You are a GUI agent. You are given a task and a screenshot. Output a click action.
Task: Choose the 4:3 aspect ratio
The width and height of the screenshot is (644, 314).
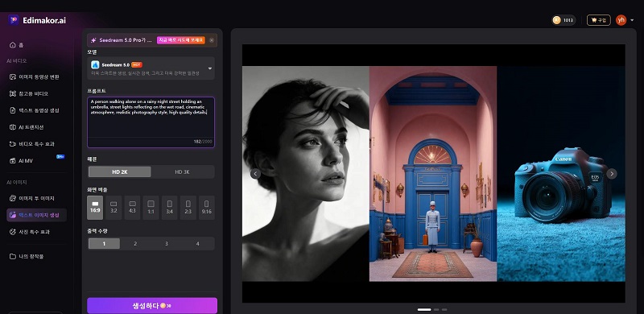pos(132,207)
